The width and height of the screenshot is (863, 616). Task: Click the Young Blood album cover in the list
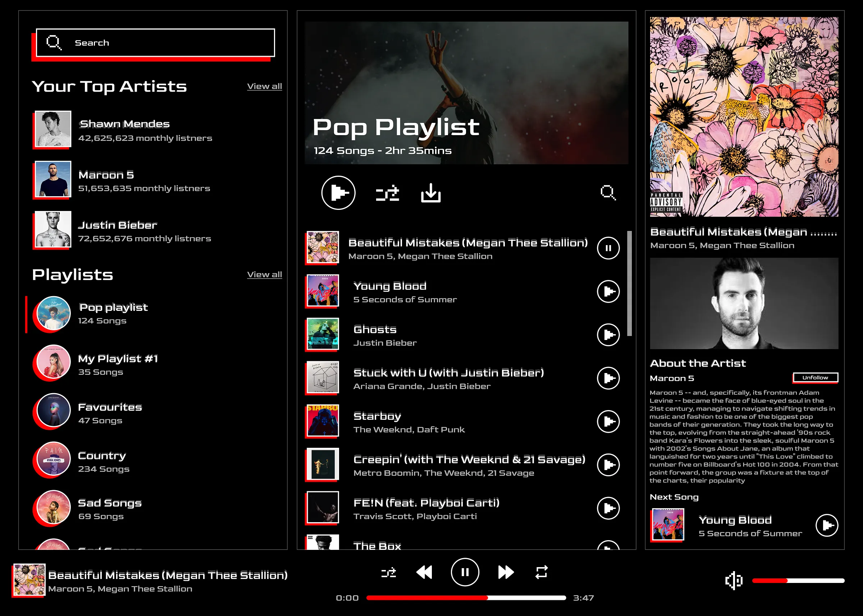click(x=323, y=290)
